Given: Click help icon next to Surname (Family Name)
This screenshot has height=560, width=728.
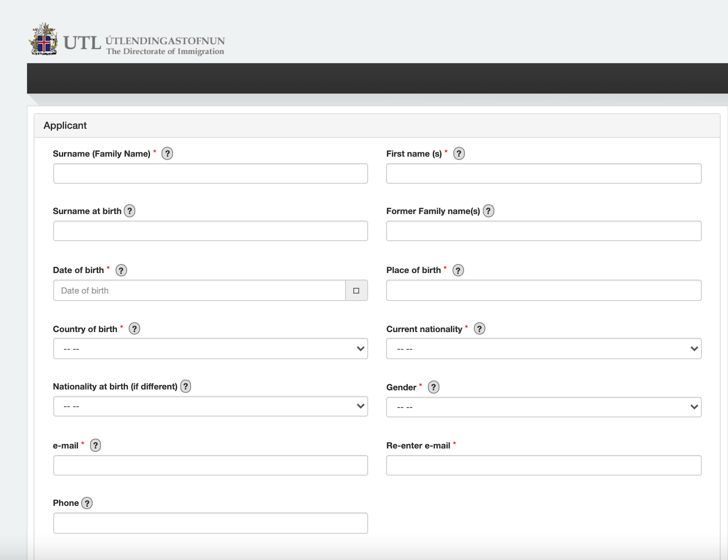Looking at the screenshot, I should coord(167,154).
